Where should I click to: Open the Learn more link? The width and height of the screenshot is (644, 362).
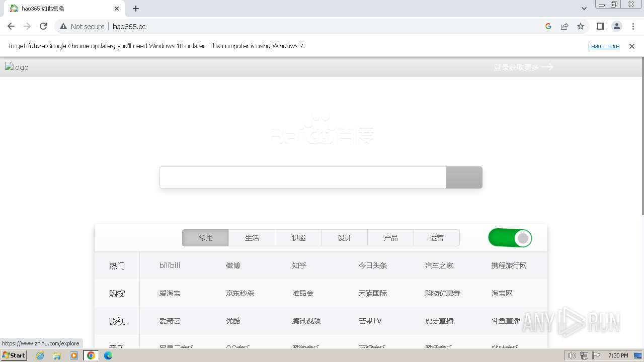pyautogui.click(x=604, y=46)
